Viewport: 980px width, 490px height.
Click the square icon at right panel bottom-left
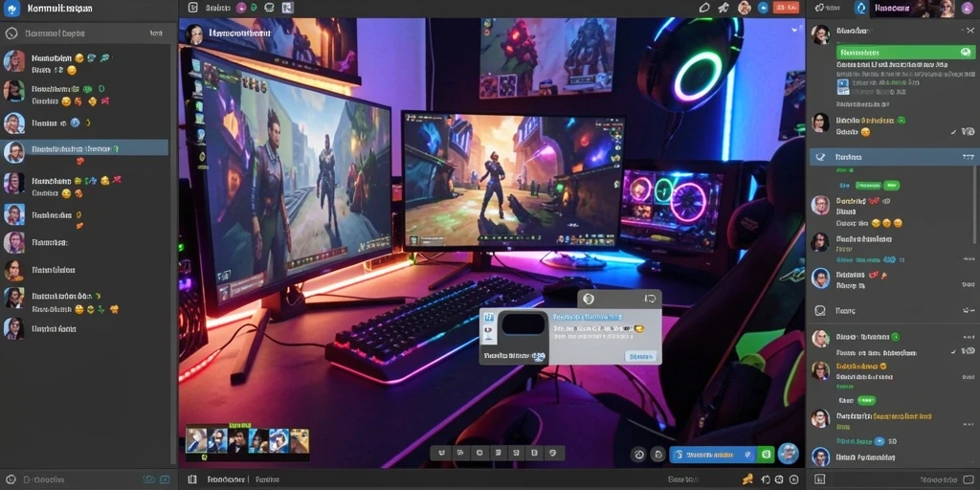pos(820,479)
